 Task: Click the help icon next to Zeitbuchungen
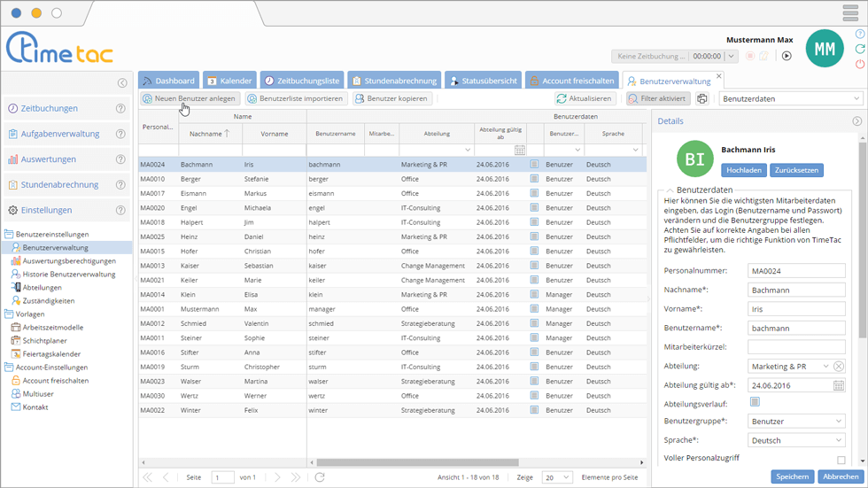(x=120, y=109)
